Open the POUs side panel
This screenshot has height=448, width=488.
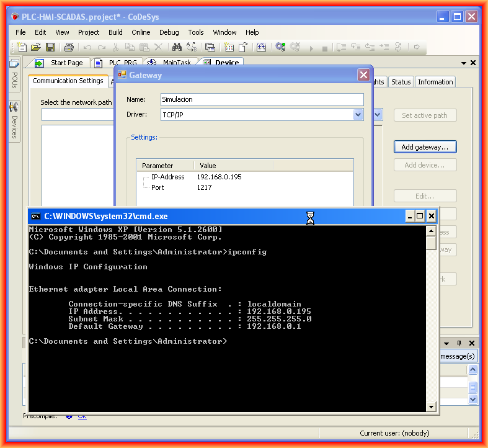click(14, 75)
